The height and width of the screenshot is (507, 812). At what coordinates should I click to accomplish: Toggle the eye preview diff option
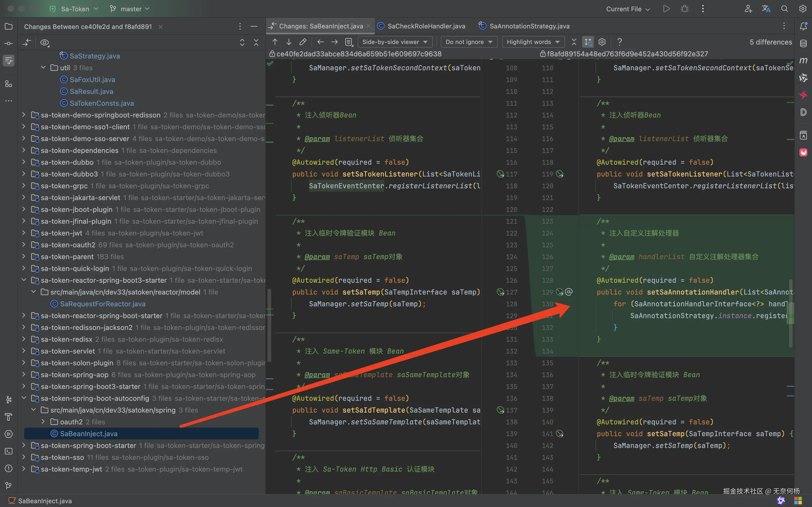click(x=44, y=43)
